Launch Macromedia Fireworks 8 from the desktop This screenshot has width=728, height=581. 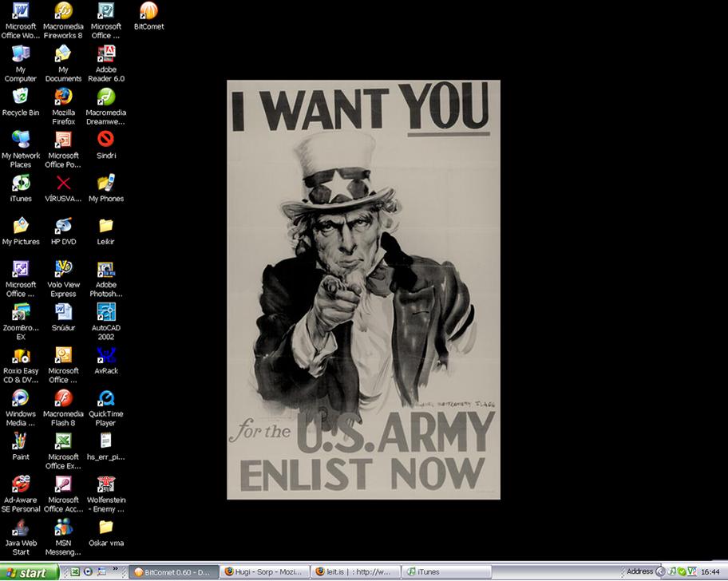point(63,21)
